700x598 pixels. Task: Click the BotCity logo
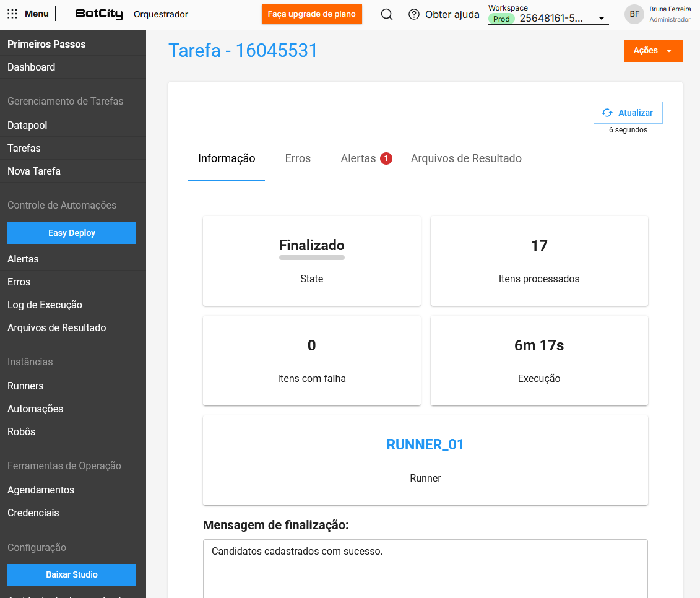[x=98, y=14]
